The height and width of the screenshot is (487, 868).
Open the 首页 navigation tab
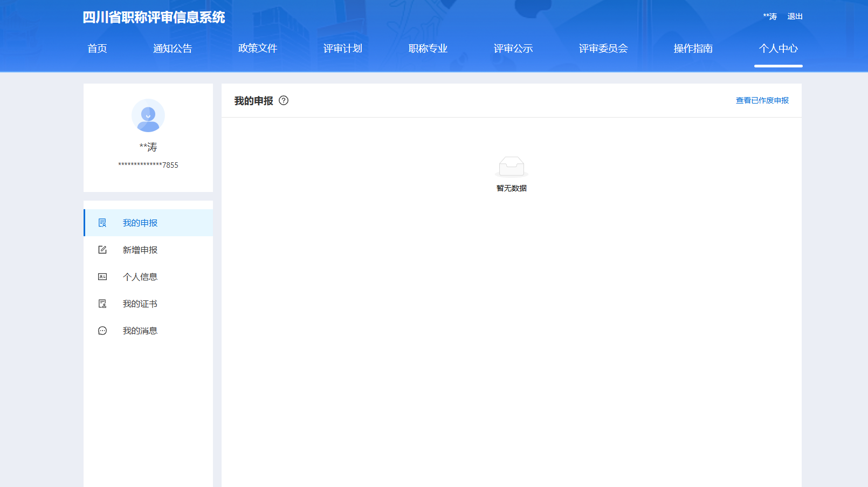point(97,49)
